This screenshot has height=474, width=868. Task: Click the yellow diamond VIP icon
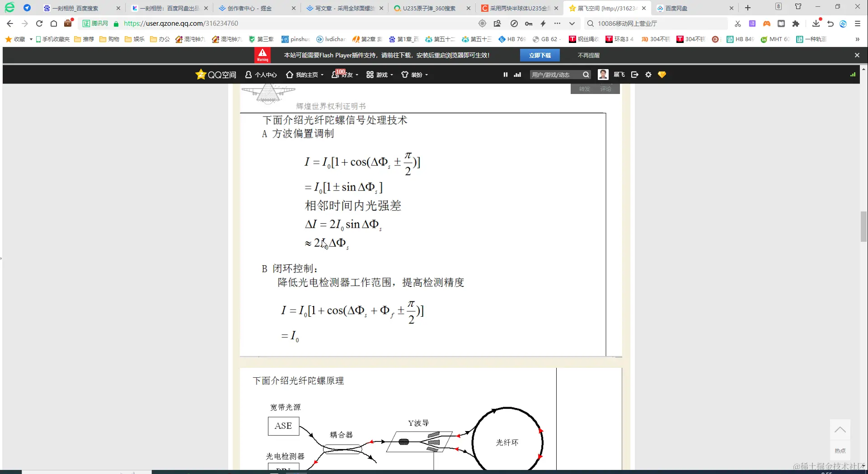662,75
